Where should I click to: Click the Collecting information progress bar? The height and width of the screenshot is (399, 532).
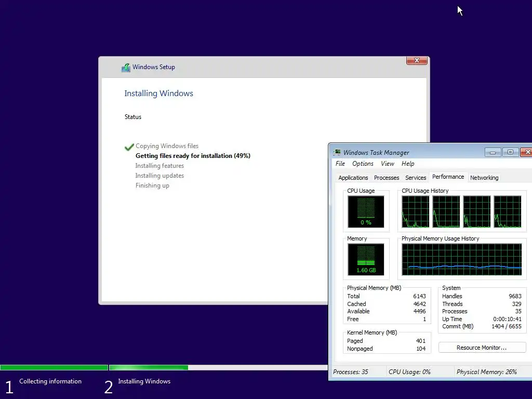(54, 367)
